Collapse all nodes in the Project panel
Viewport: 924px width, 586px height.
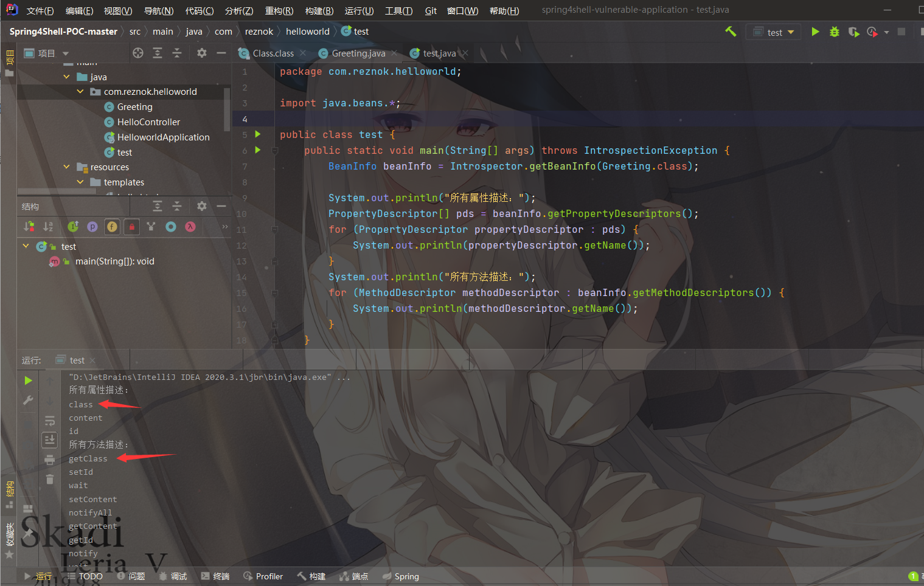tap(177, 53)
